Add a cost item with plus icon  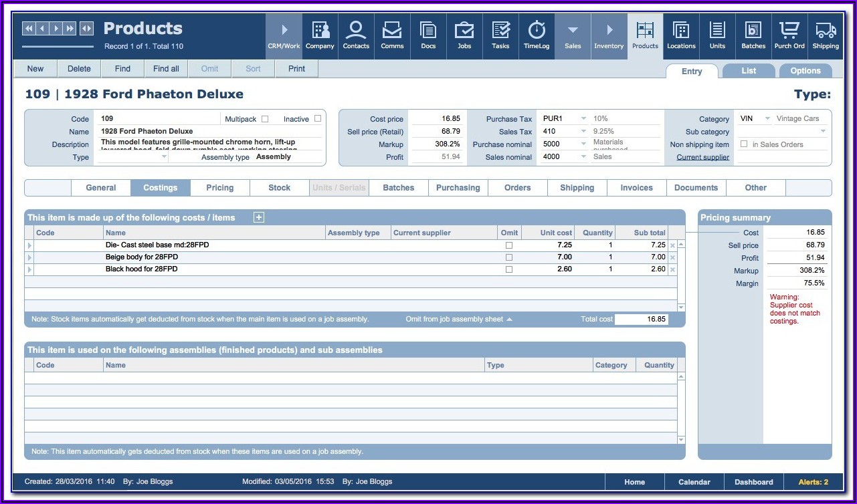click(x=259, y=217)
